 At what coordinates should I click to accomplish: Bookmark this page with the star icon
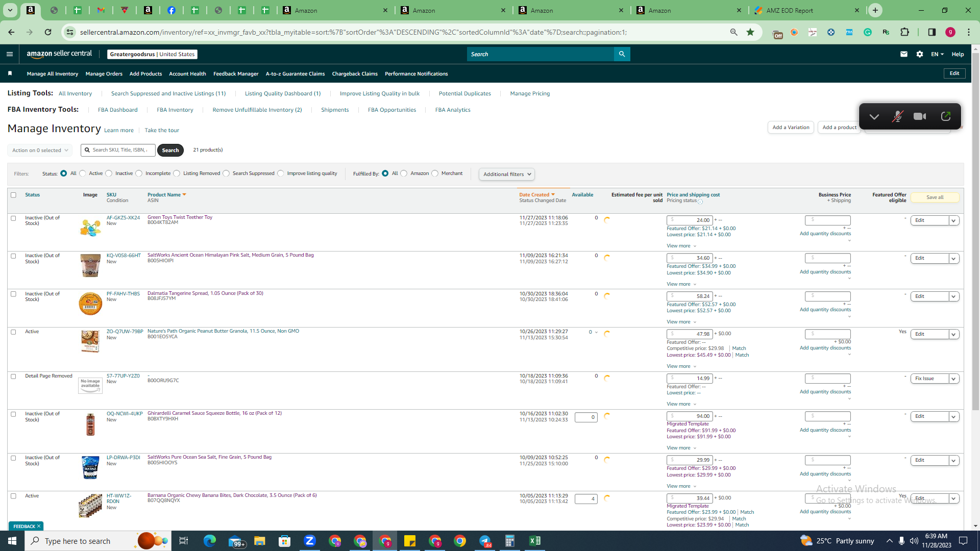tap(750, 32)
